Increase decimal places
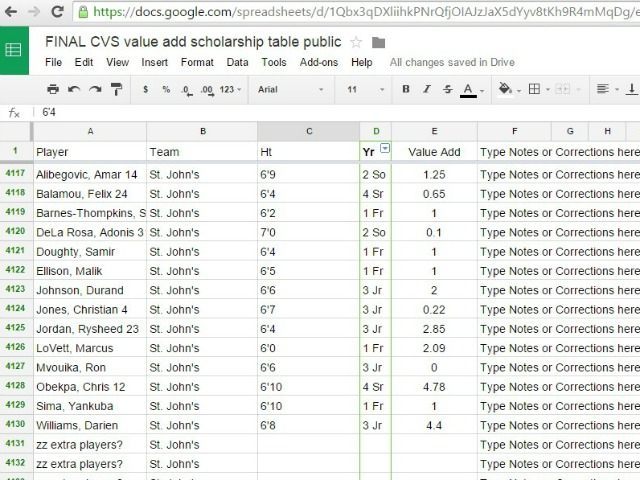Viewport: 640px width, 480px height. 207,90
